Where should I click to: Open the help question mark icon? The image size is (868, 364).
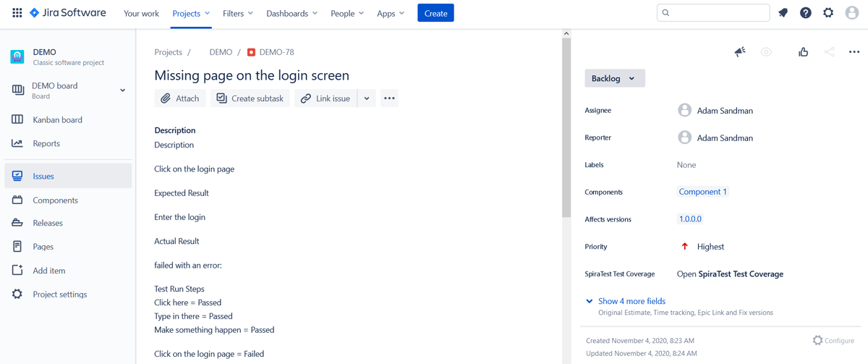805,13
